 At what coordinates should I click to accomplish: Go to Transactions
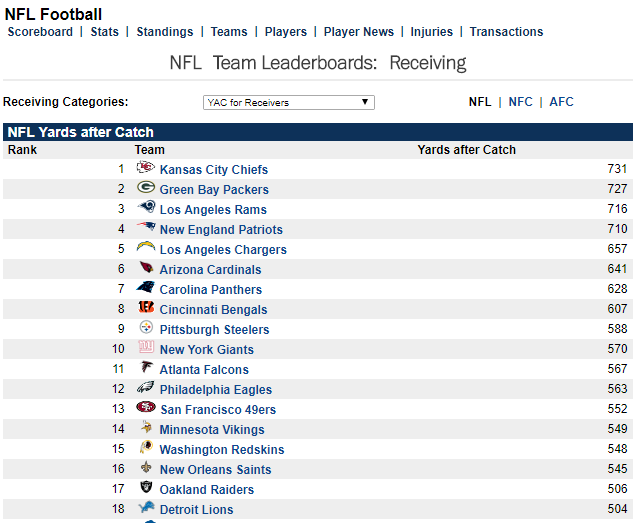click(x=507, y=32)
